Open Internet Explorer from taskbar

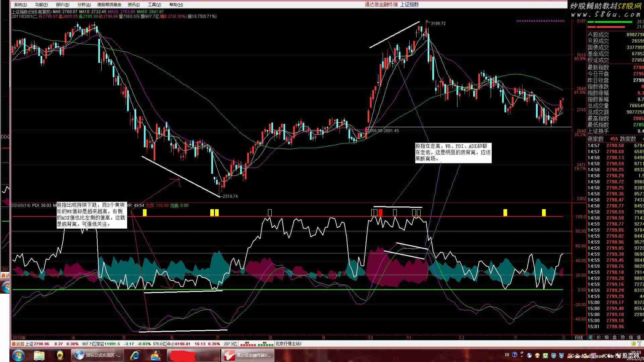(135, 355)
